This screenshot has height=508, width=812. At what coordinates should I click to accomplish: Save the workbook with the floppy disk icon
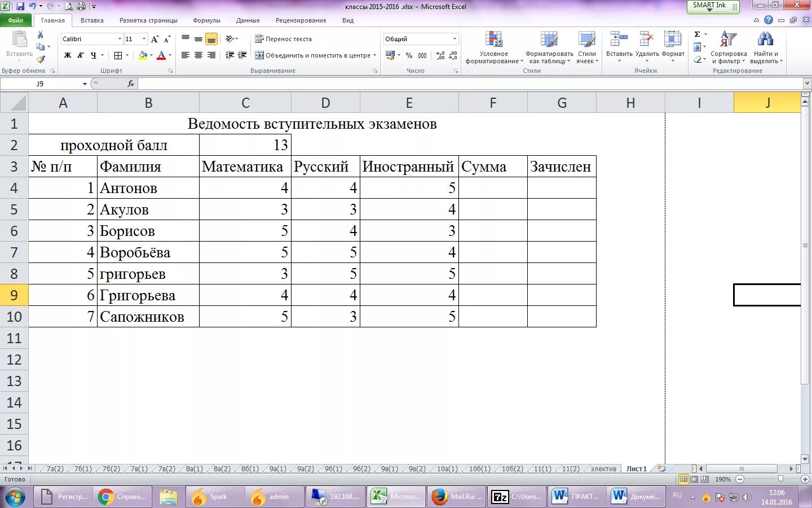(x=20, y=6)
